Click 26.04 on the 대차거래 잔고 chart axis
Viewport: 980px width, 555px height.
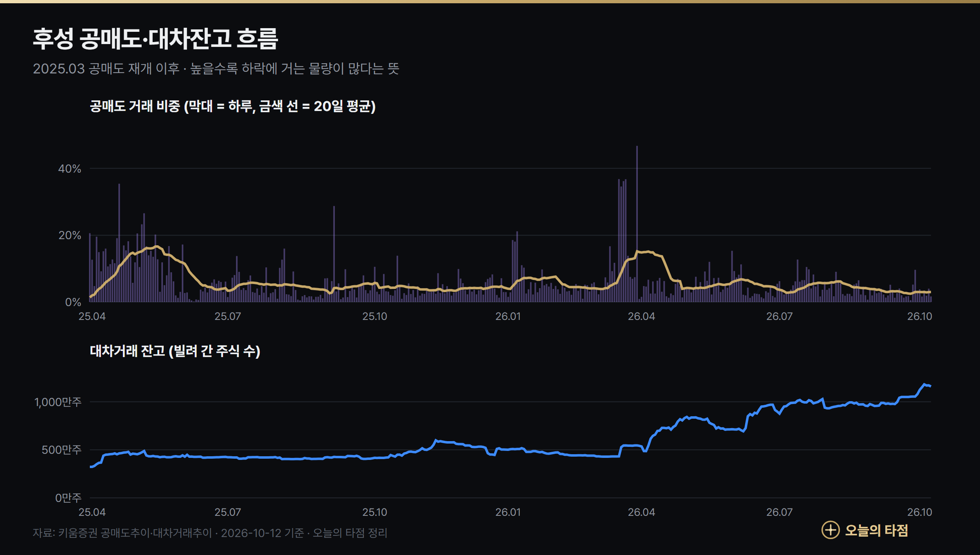(641, 512)
